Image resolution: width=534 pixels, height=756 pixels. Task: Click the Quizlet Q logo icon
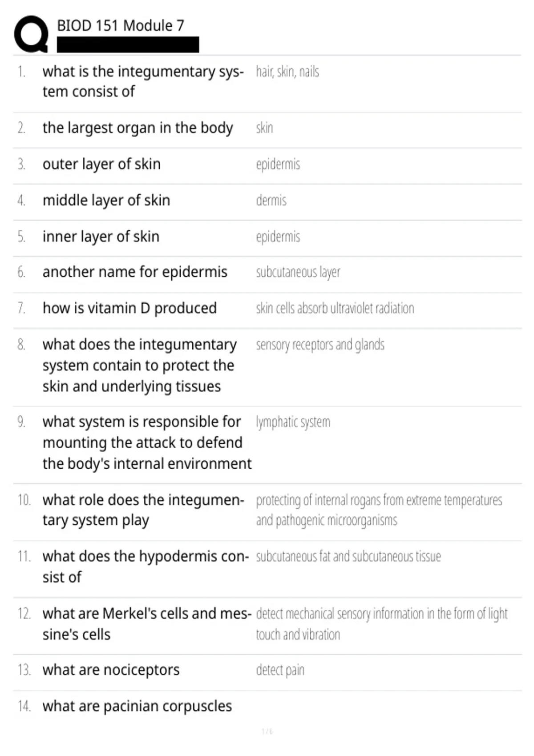click(x=31, y=34)
